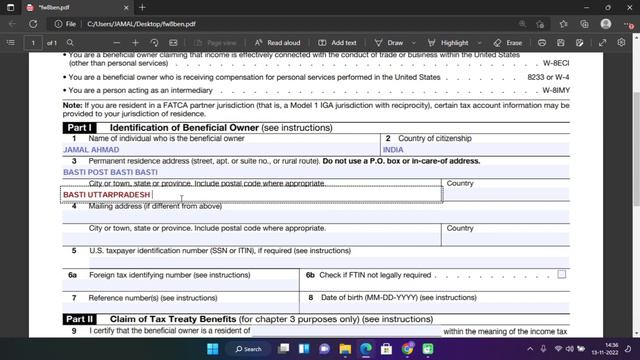Click the mailing address Country field
Image resolution: width=640 pixels, height=360 pixels.
point(506,239)
